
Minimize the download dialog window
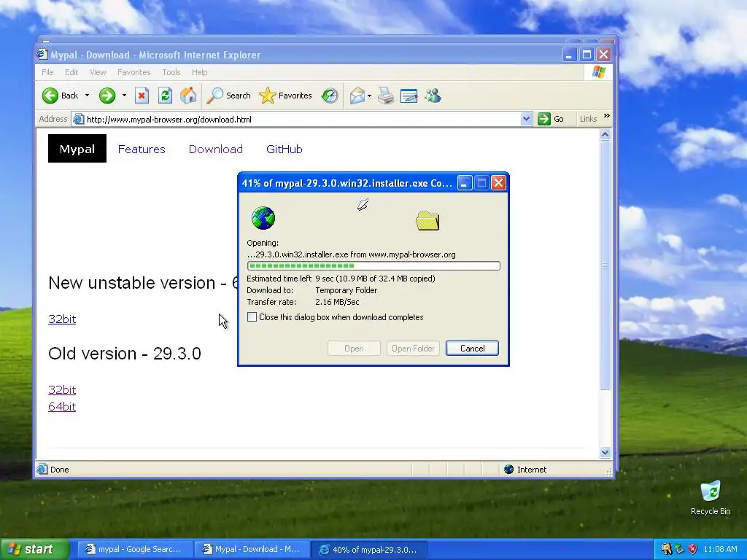coord(465,183)
